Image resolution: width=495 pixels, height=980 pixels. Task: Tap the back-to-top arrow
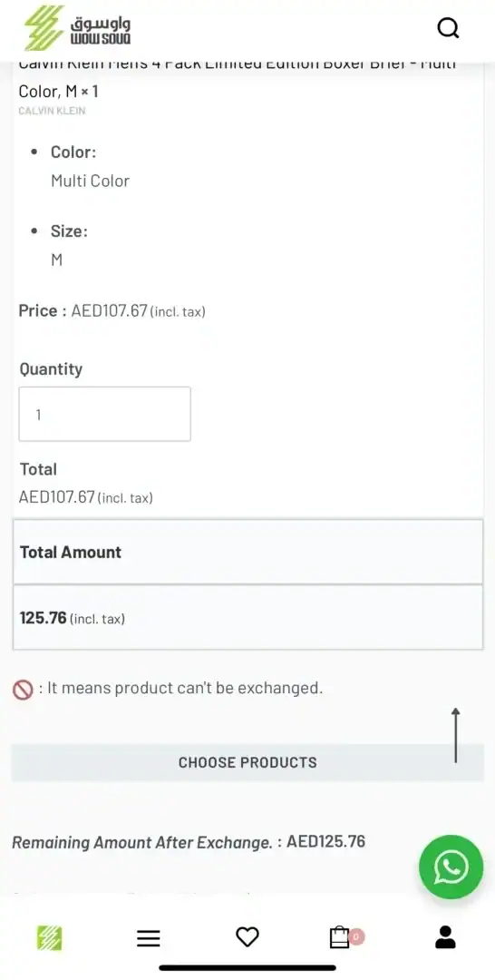click(456, 735)
